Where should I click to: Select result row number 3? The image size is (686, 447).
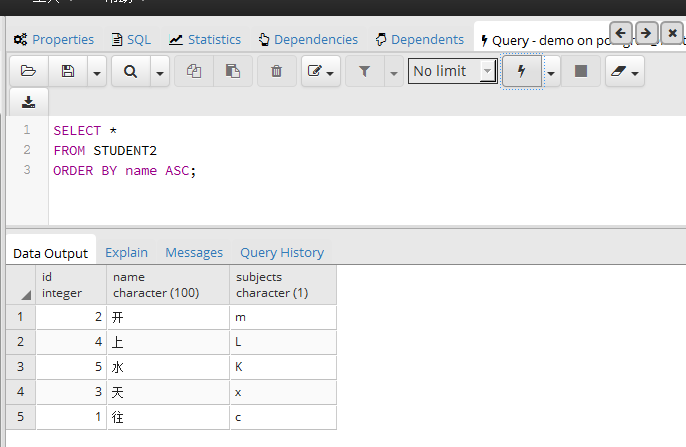click(21, 367)
